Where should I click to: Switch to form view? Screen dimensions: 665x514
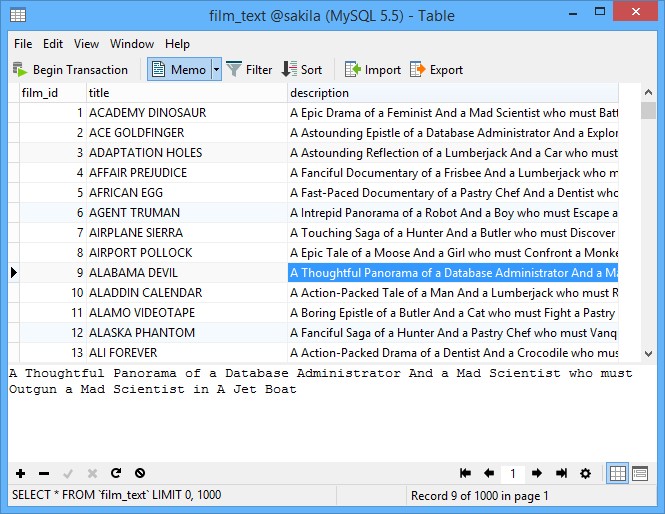click(642, 473)
